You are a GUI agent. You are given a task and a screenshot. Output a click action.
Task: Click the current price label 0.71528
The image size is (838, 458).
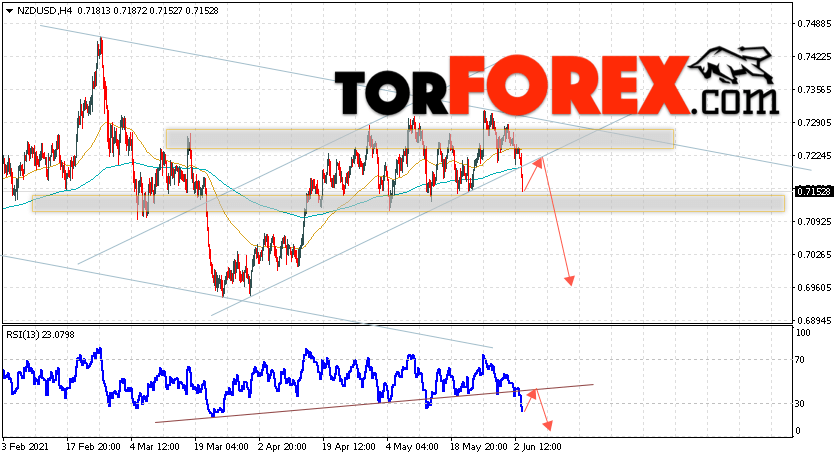(x=814, y=191)
